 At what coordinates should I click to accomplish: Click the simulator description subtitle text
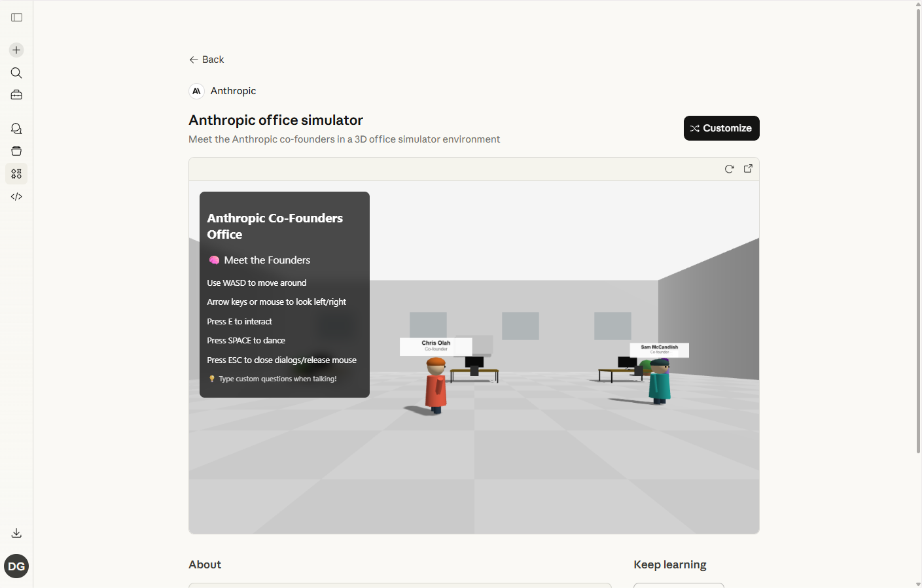344,139
